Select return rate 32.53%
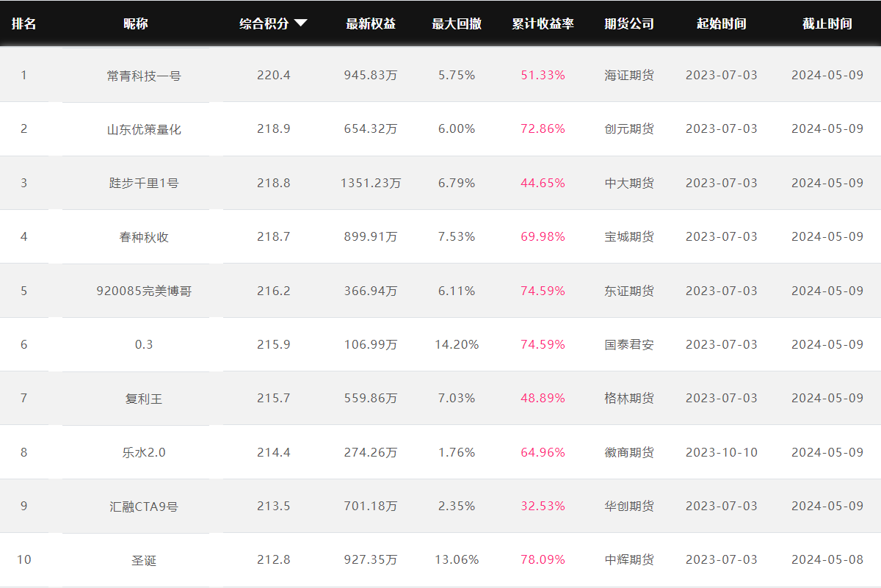Image resolution: width=881 pixels, height=588 pixels. (543, 506)
